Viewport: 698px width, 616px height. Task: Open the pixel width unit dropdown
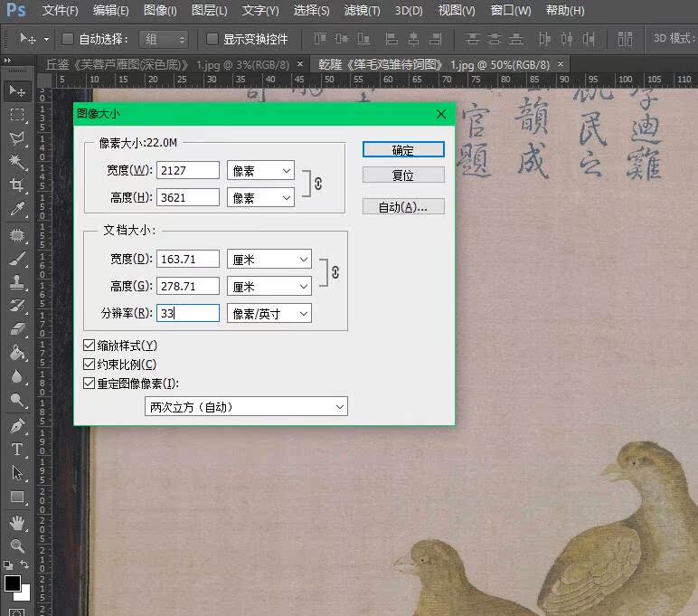261,171
